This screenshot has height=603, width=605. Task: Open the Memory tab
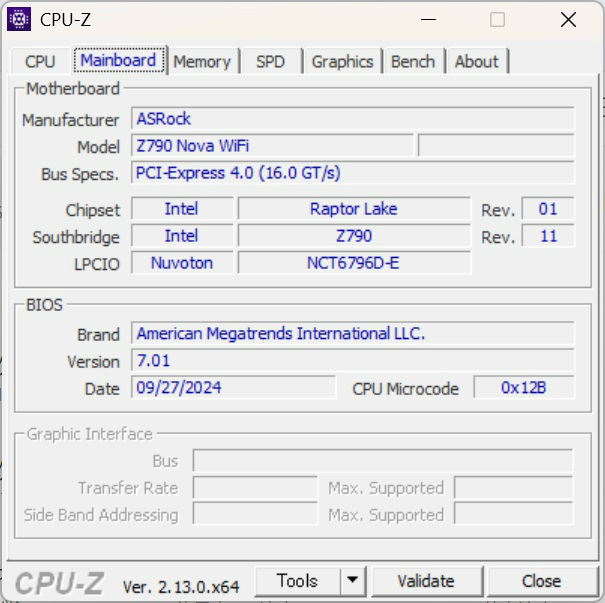point(203,61)
